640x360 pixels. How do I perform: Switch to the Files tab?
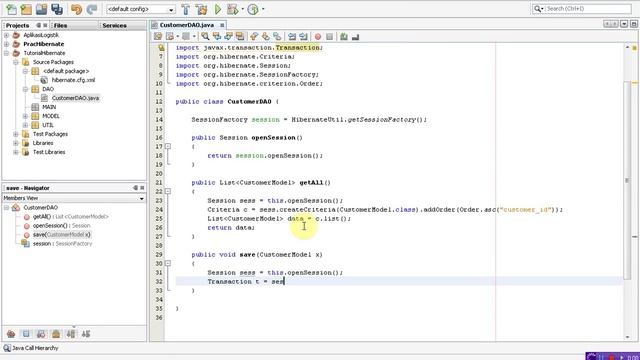pyautogui.click(x=60, y=25)
